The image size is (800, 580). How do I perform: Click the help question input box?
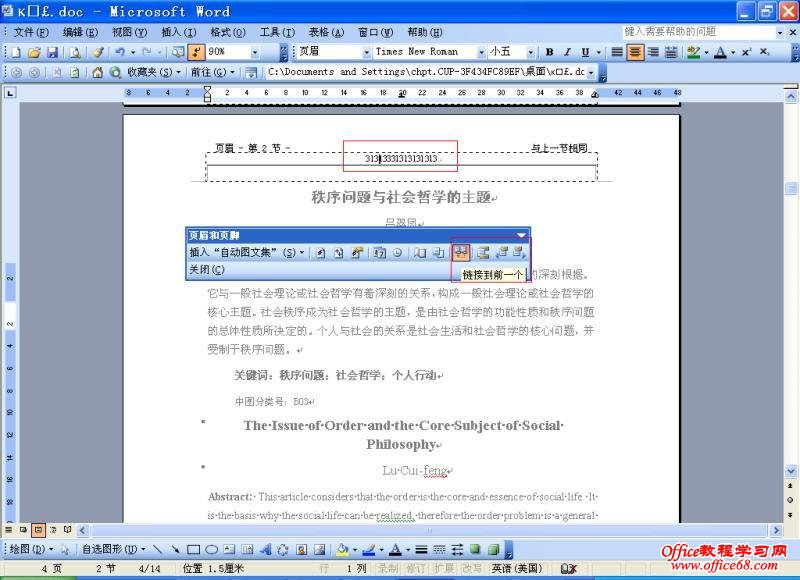699,32
